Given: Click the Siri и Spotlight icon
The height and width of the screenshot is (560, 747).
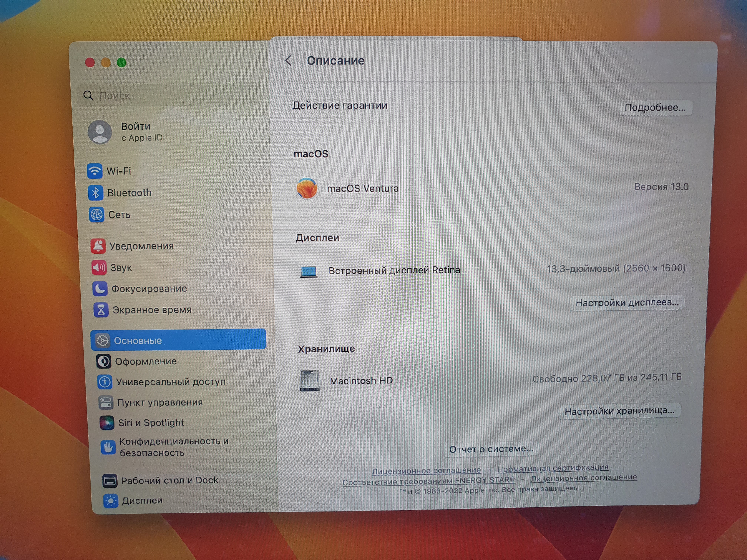Looking at the screenshot, I should pyautogui.click(x=107, y=423).
